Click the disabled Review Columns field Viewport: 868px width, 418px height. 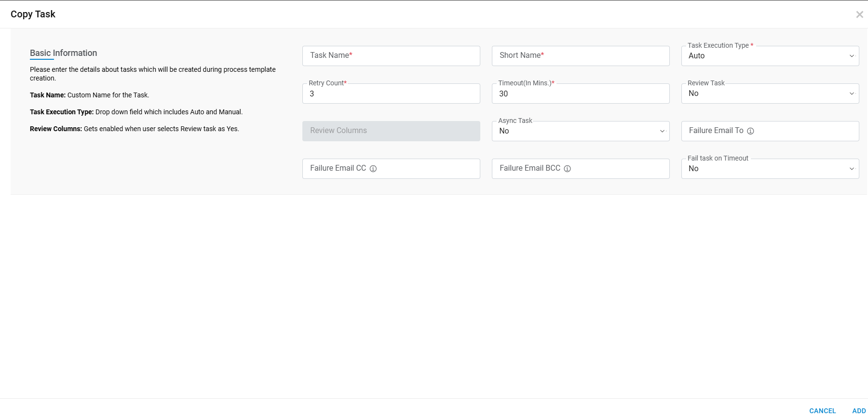(x=391, y=131)
